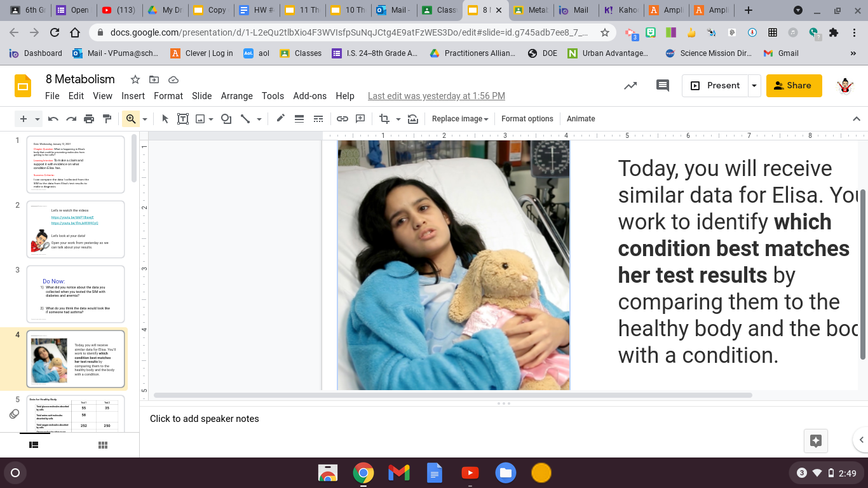Click the yellow Share button
The width and height of the screenshot is (868, 488).
794,86
